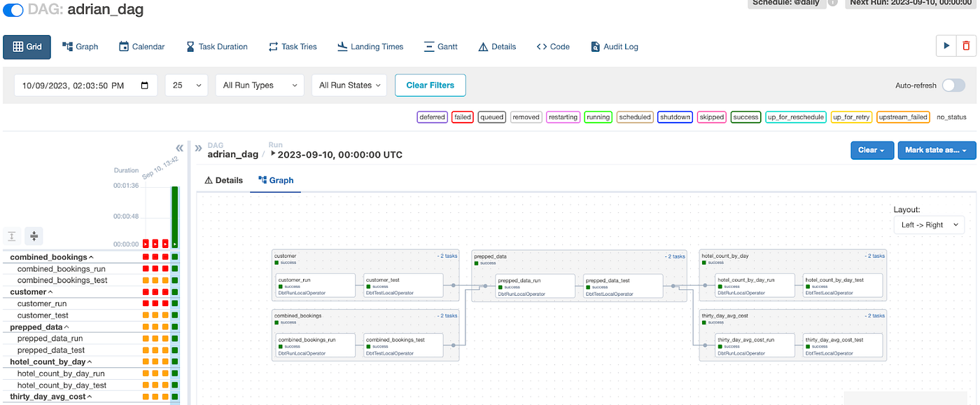Toggle the DAG pause switch next to title

[13, 10]
